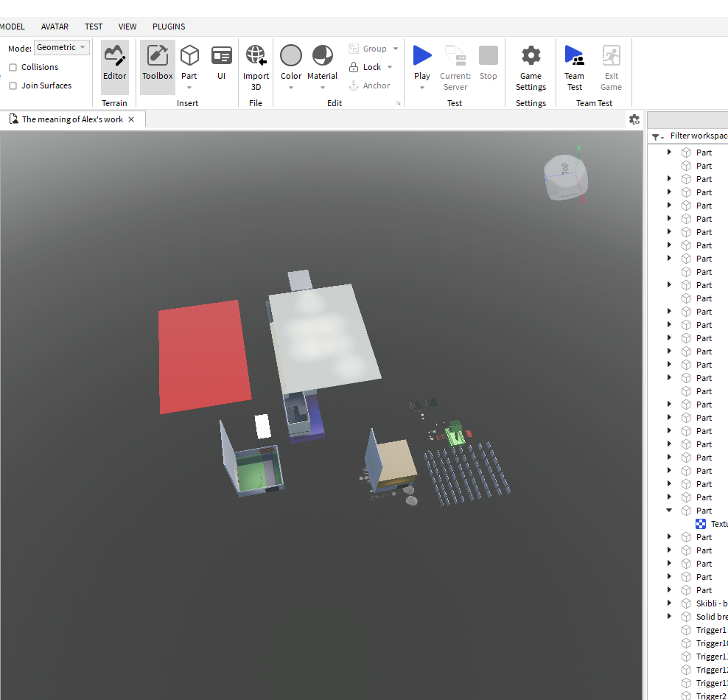Screen dimensions: 728x700
Task: Start a Team Test session
Action: 574,67
